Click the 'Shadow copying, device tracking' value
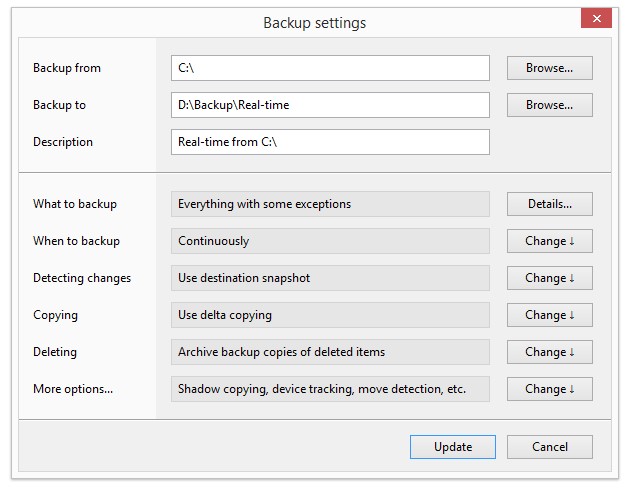 pos(330,389)
